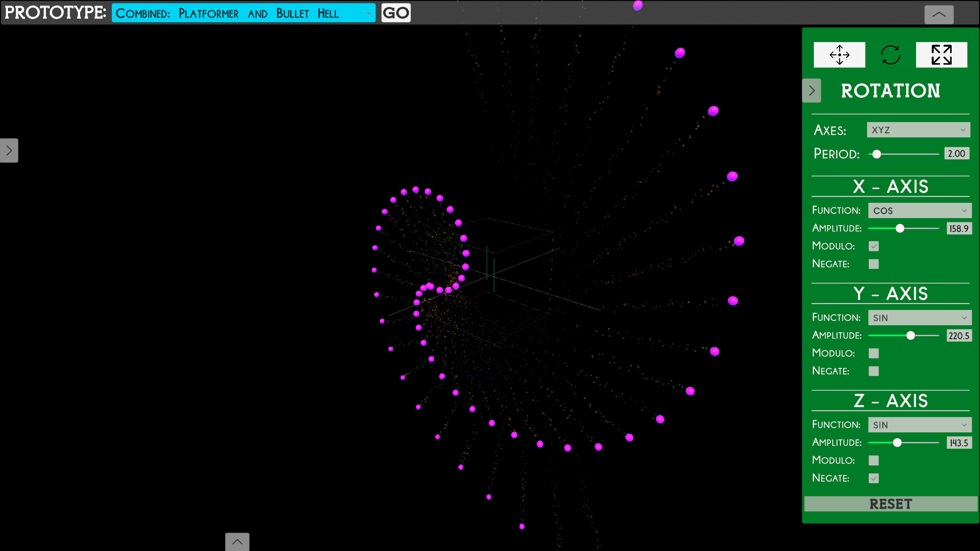Click the Y-Axis Amplitude value field
This screenshot has height=551, width=980.
959,336
